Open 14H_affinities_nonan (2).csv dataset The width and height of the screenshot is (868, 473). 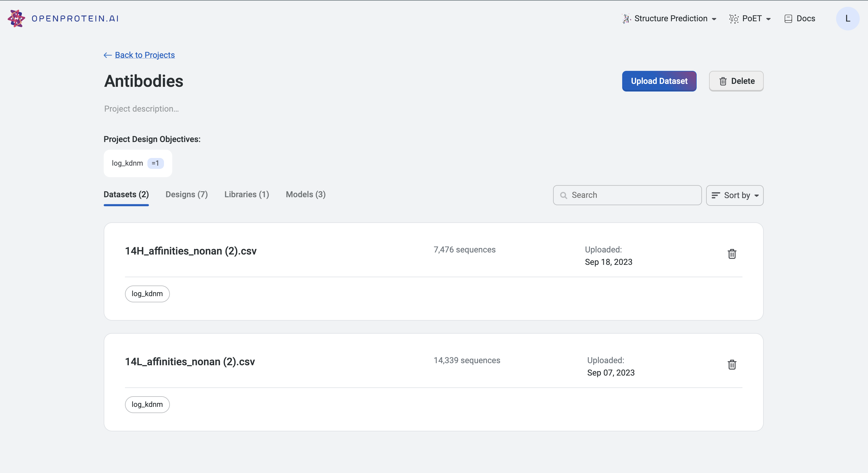[x=191, y=251]
